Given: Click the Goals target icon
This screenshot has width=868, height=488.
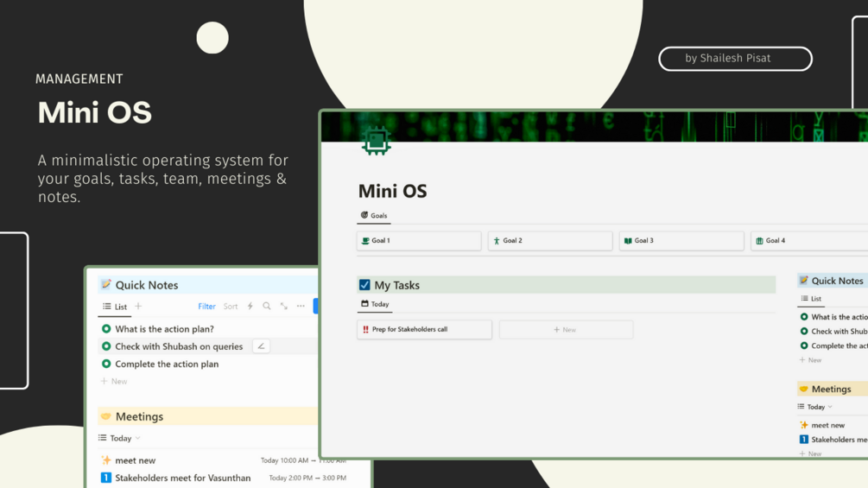Looking at the screenshot, I should point(364,215).
